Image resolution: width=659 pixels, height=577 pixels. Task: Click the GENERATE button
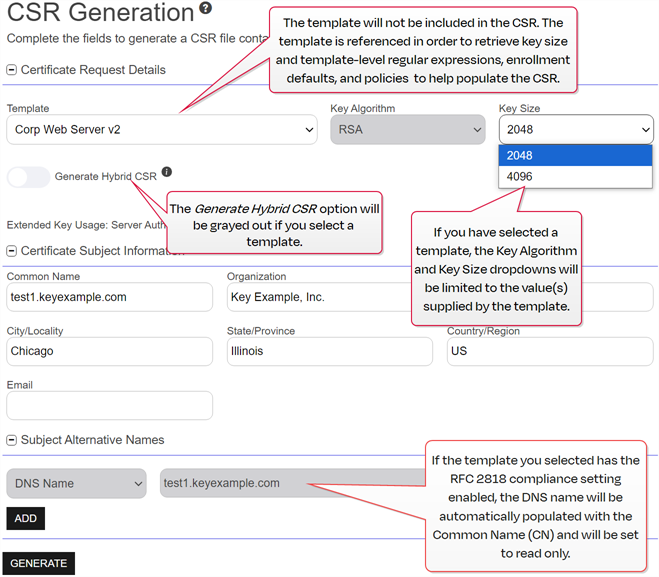(x=38, y=563)
